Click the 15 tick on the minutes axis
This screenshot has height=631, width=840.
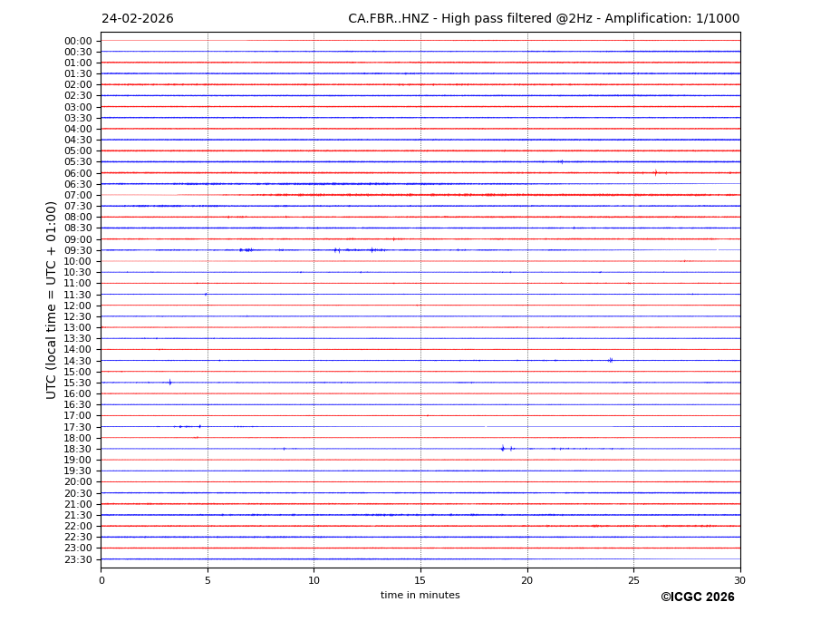[420, 580]
